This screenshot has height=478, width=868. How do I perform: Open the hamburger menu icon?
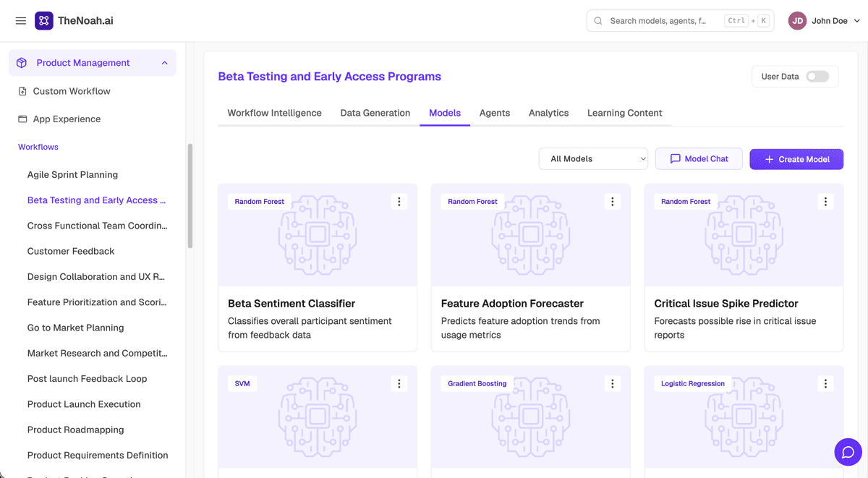tap(21, 21)
